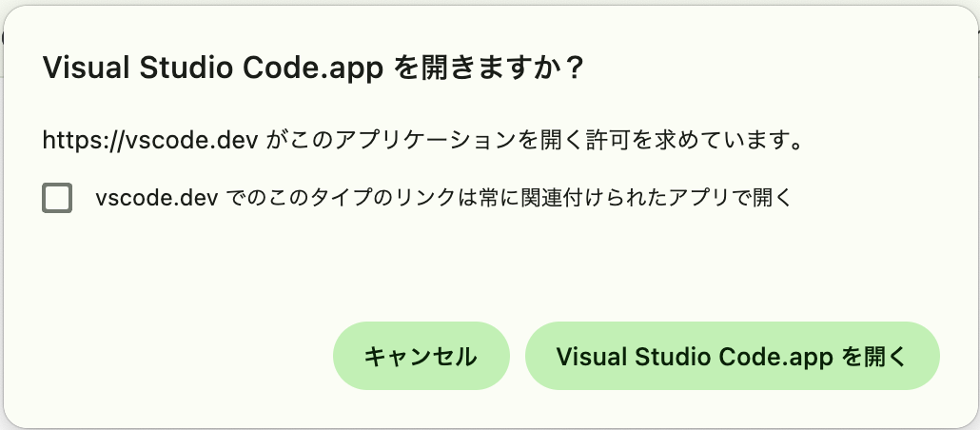Enable the always-open-links checkbox for vscode.dev
The height and width of the screenshot is (430, 980).
click(57, 198)
